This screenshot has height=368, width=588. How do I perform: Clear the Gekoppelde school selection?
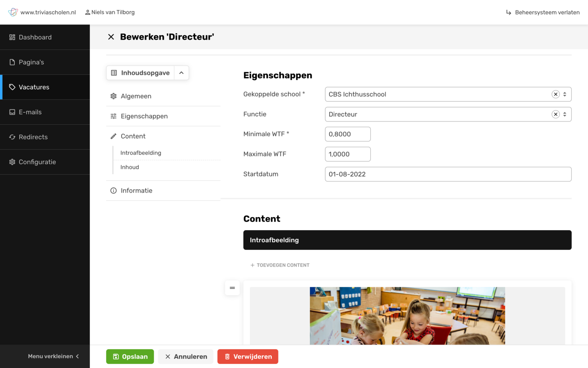pyautogui.click(x=555, y=94)
